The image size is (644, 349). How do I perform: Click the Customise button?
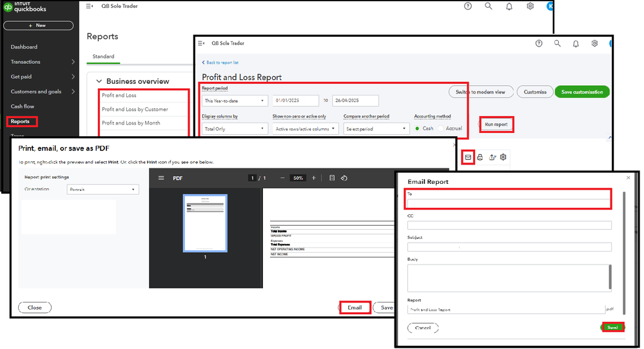(535, 92)
